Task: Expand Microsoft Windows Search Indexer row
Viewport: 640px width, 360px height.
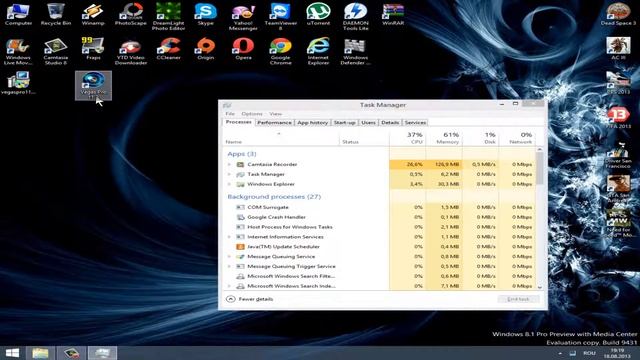Action: 229,286
